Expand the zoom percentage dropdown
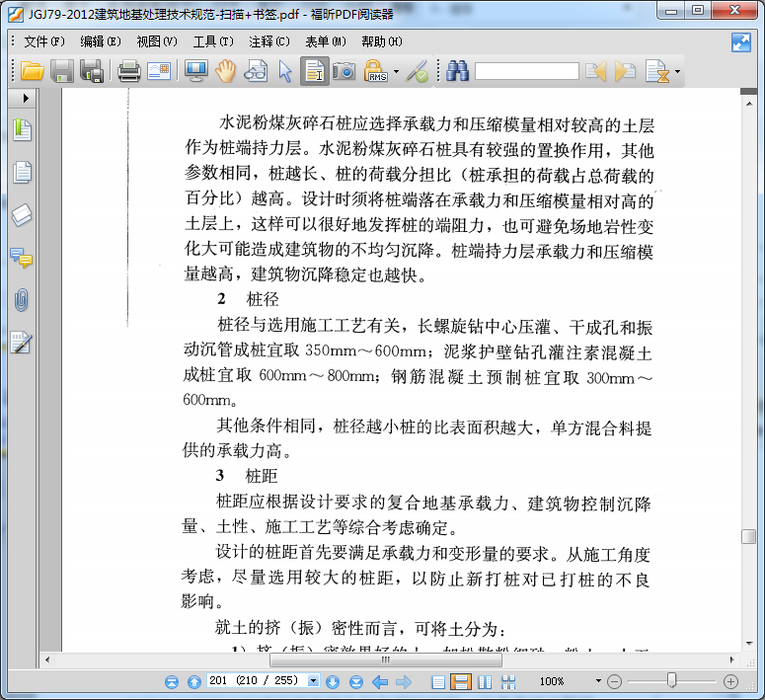 tap(597, 681)
